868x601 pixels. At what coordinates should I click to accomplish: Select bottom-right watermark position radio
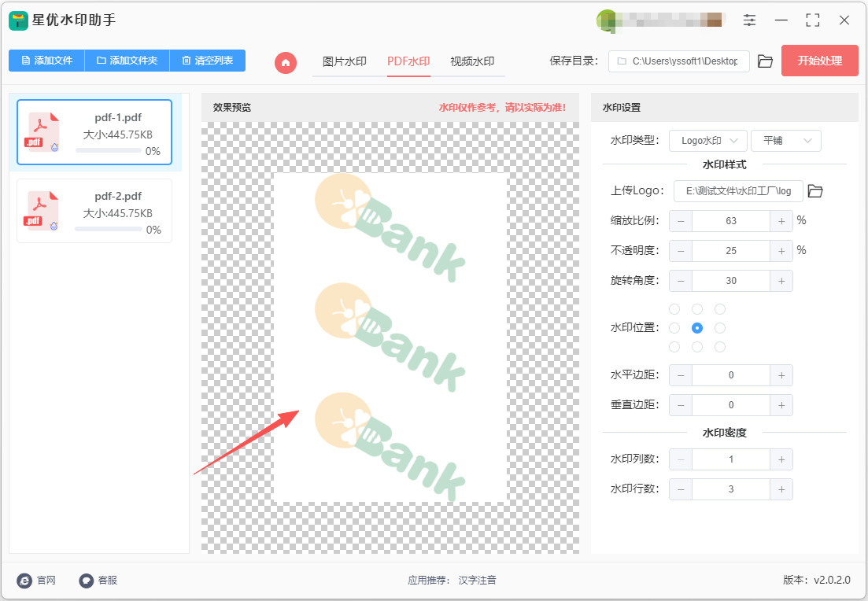click(719, 347)
